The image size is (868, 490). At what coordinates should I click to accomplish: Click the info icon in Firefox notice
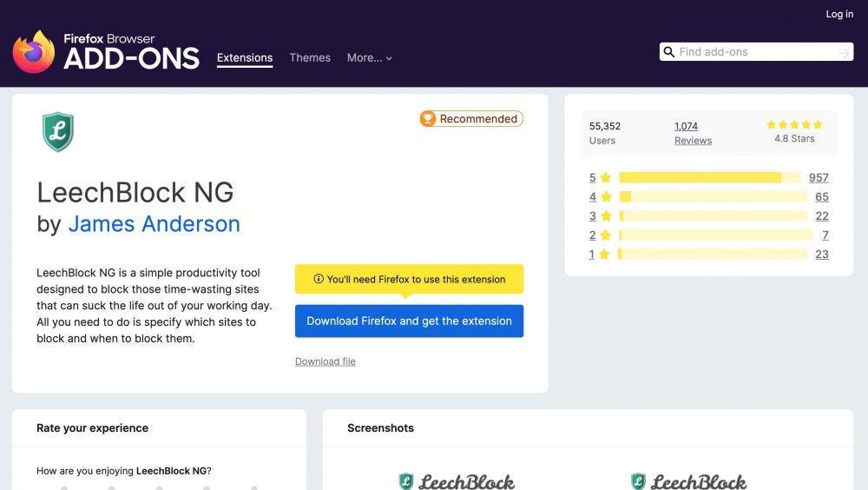tap(319, 279)
